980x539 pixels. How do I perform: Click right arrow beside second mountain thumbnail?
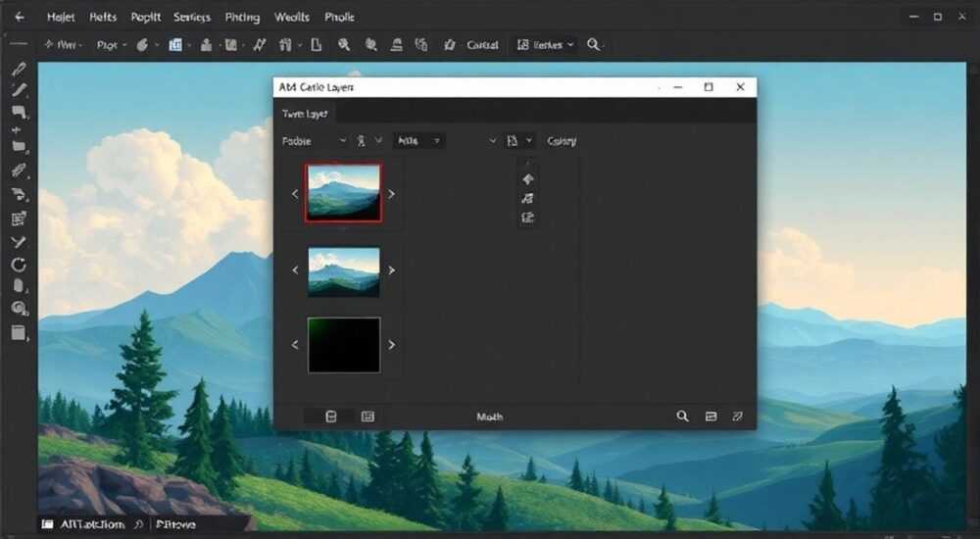392,270
